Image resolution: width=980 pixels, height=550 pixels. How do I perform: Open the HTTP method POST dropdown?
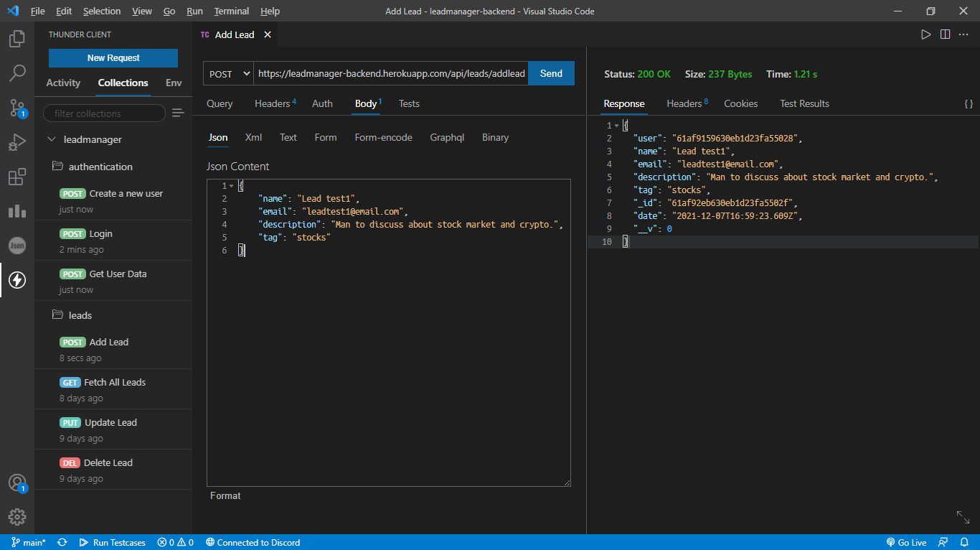point(228,73)
